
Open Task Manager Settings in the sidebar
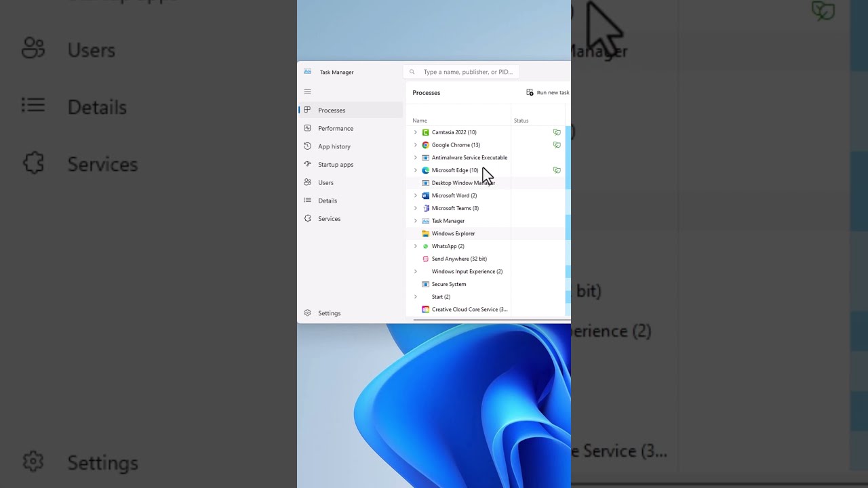click(350, 313)
